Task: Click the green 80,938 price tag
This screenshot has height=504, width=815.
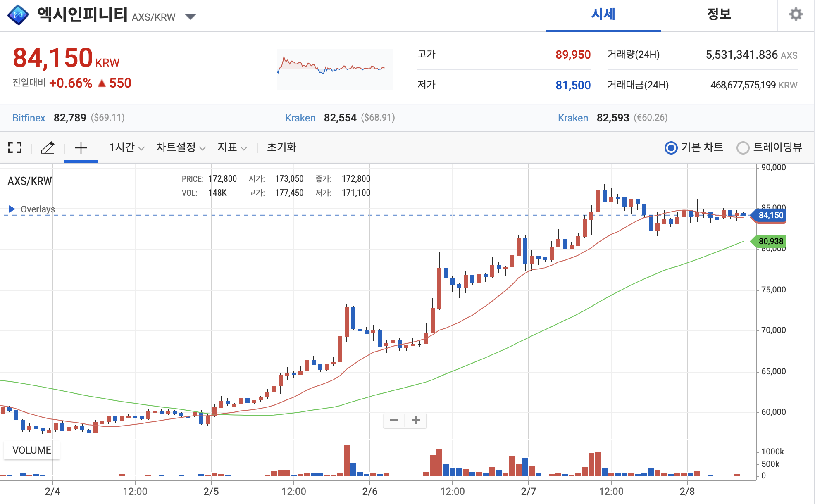Action: (770, 241)
